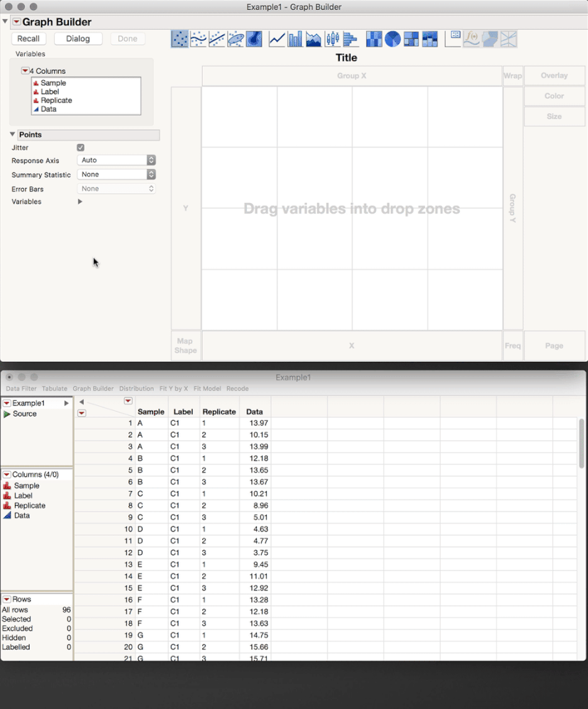
Task: Select the Mosaic element icon
Action: point(429,39)
